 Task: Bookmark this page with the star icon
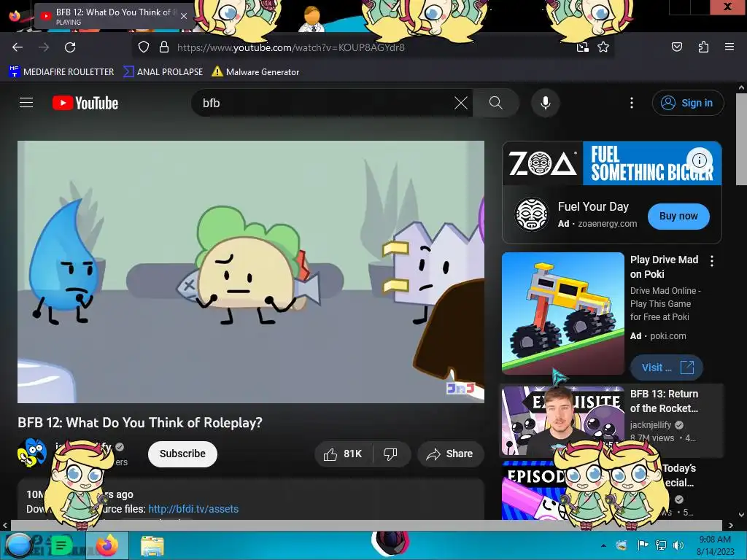[x=603, y=47]
